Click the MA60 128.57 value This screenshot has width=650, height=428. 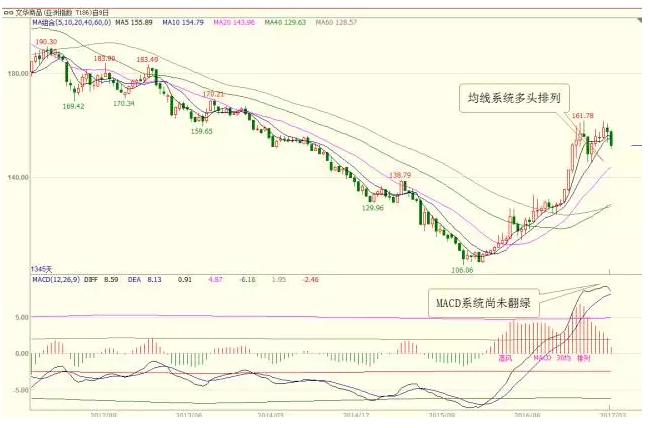336,22
